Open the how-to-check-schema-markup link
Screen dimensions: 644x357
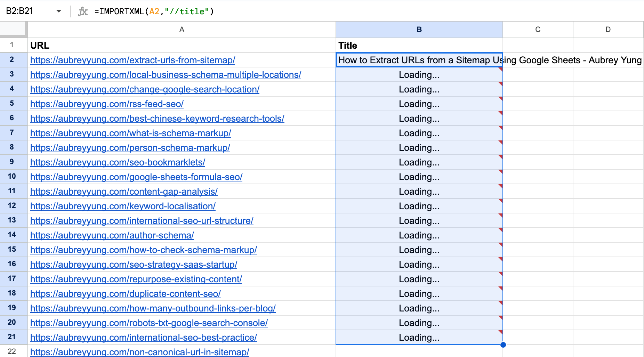144,250
